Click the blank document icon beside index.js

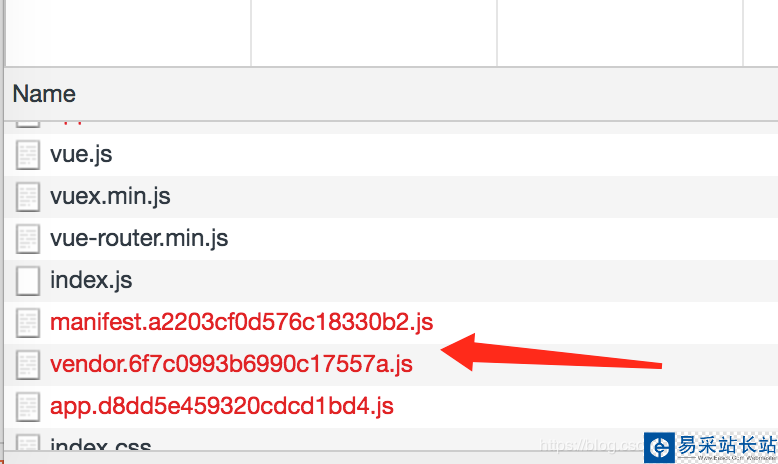(x=28, y=281)
